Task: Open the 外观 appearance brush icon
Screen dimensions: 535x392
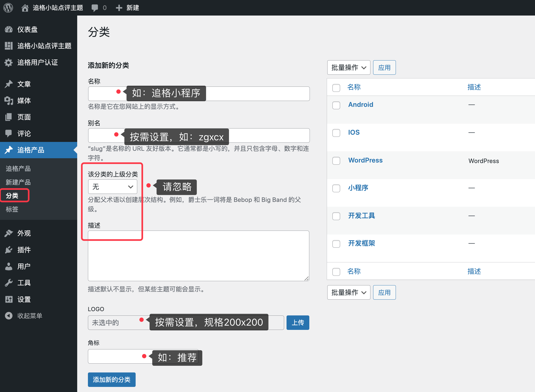Action: 9,233
